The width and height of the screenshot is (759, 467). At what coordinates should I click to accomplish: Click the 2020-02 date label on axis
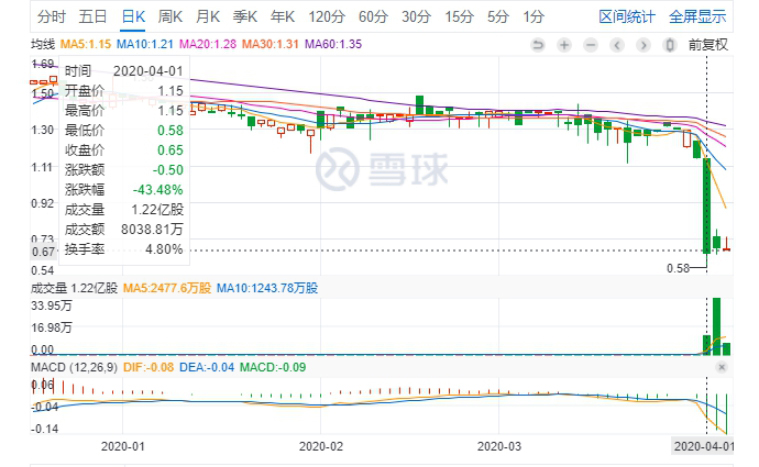coord(320,446)
